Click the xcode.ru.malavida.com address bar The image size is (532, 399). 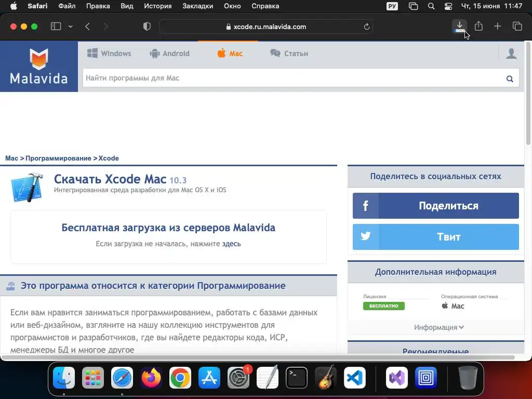click(x=266, y=26)
